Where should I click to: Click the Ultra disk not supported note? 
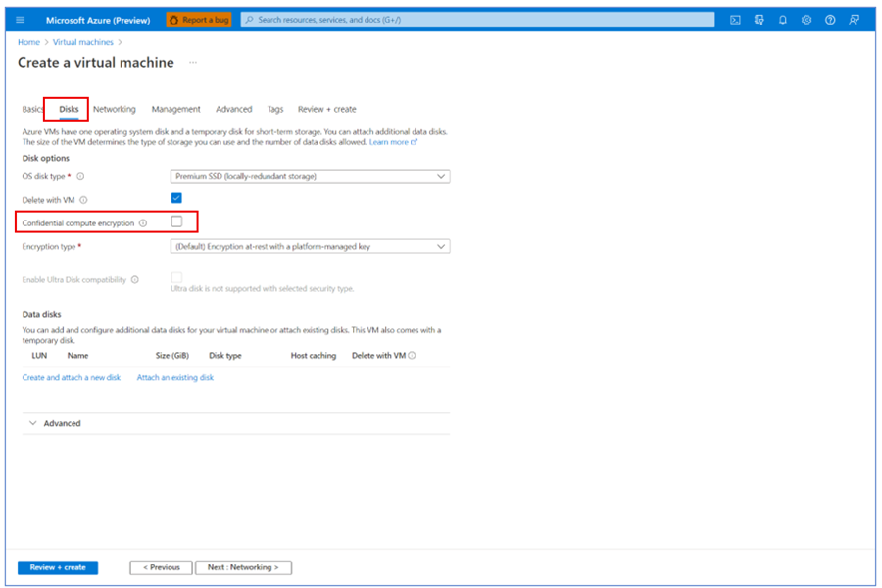pos(262,289)
